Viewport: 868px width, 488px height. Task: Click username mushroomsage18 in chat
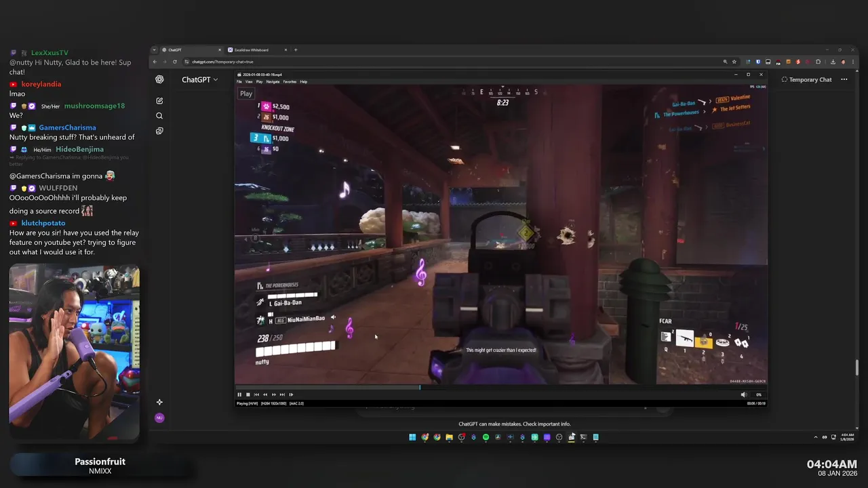coord(94,106)
